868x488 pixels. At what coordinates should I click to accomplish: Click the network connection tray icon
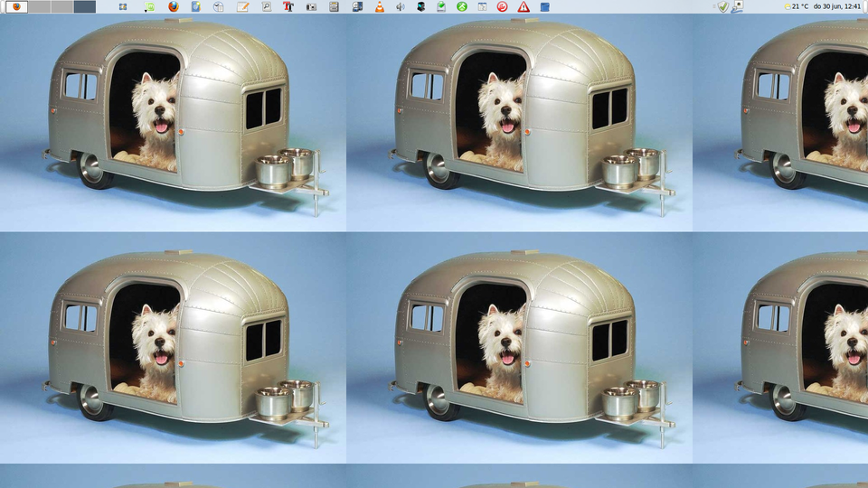(738, 6)
